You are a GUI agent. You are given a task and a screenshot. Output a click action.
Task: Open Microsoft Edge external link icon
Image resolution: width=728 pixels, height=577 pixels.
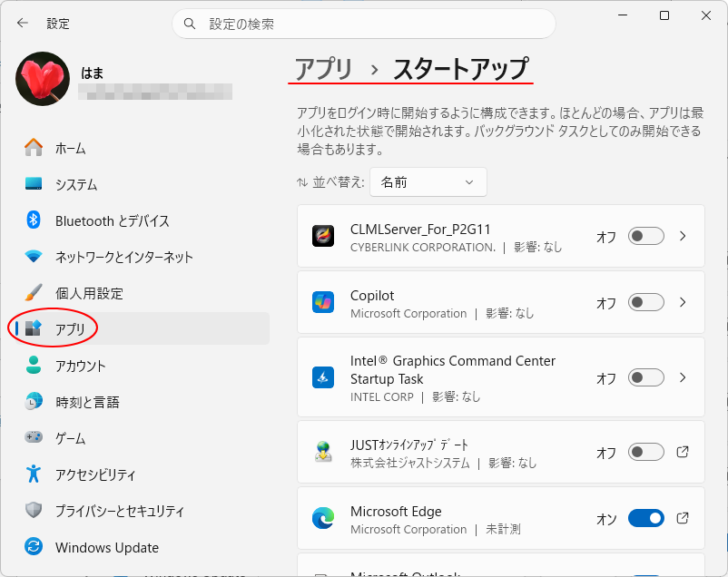pos(682,518)
